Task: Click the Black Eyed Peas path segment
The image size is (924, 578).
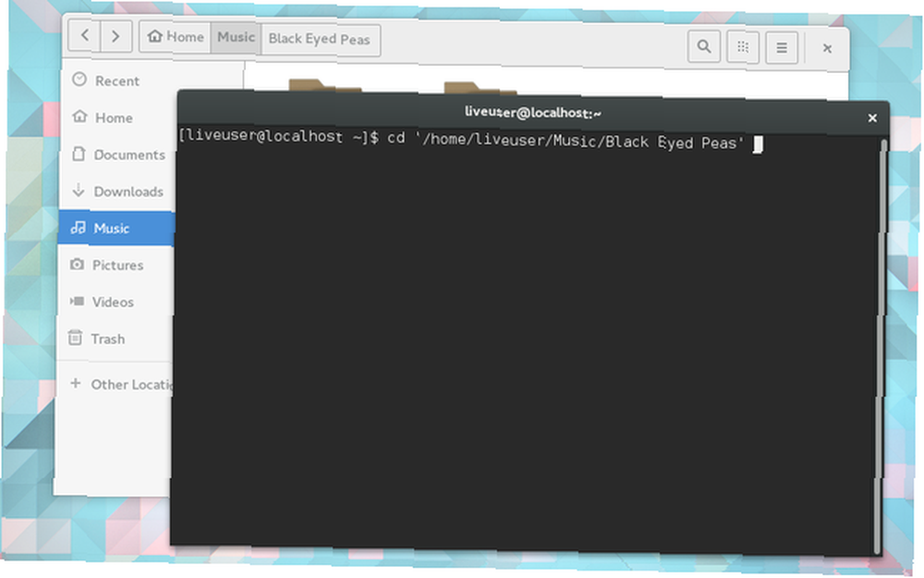Action: [x=320, y=40]
